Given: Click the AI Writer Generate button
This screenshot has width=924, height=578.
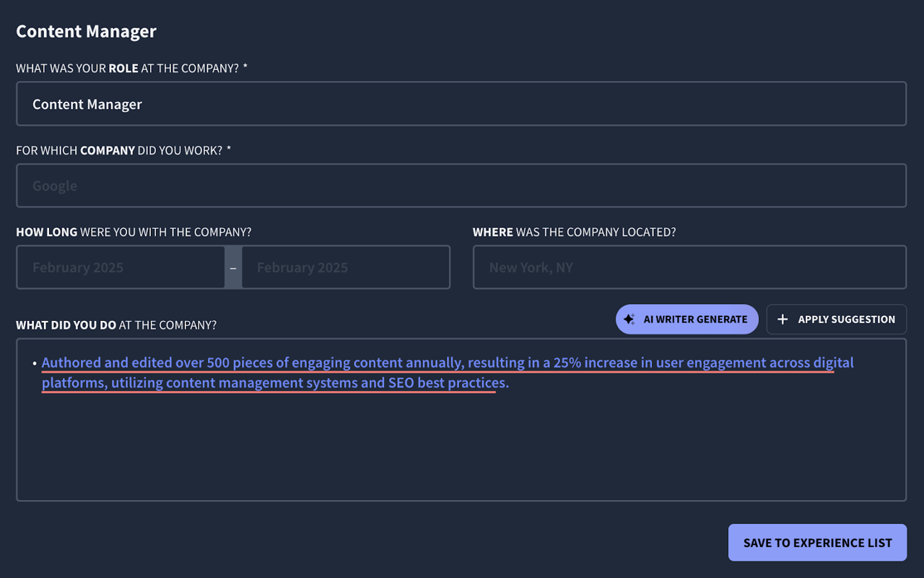Looking at the screenshot, I should click(687, 319).
